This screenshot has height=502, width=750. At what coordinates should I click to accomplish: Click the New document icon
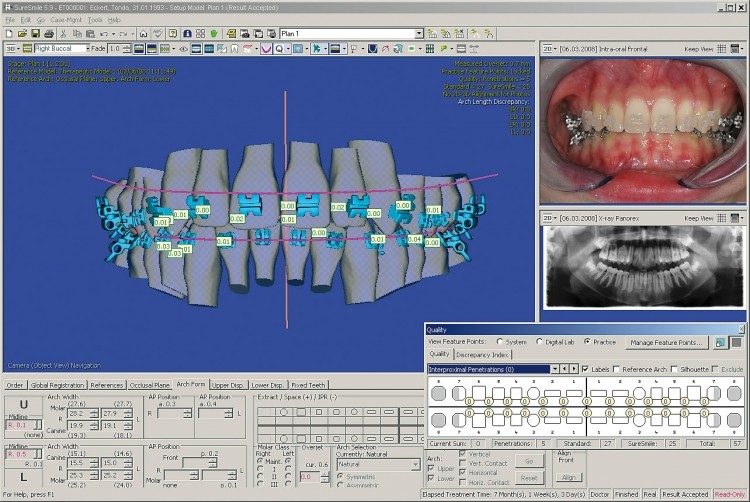tap(9, 33)
